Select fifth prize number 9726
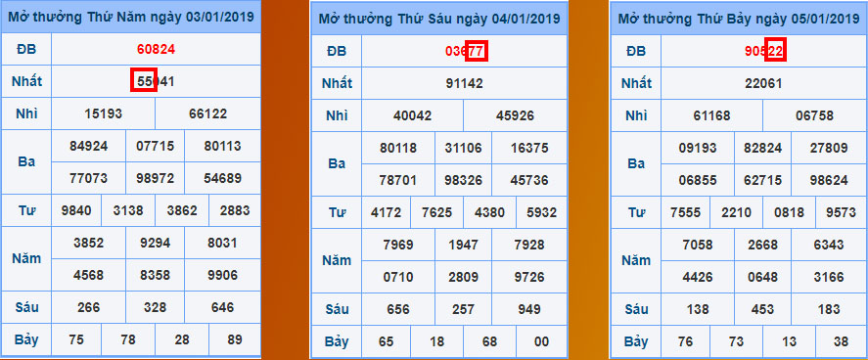Viewport: 868px width, 360px height. pyautogui.click(x=529, y=277)
